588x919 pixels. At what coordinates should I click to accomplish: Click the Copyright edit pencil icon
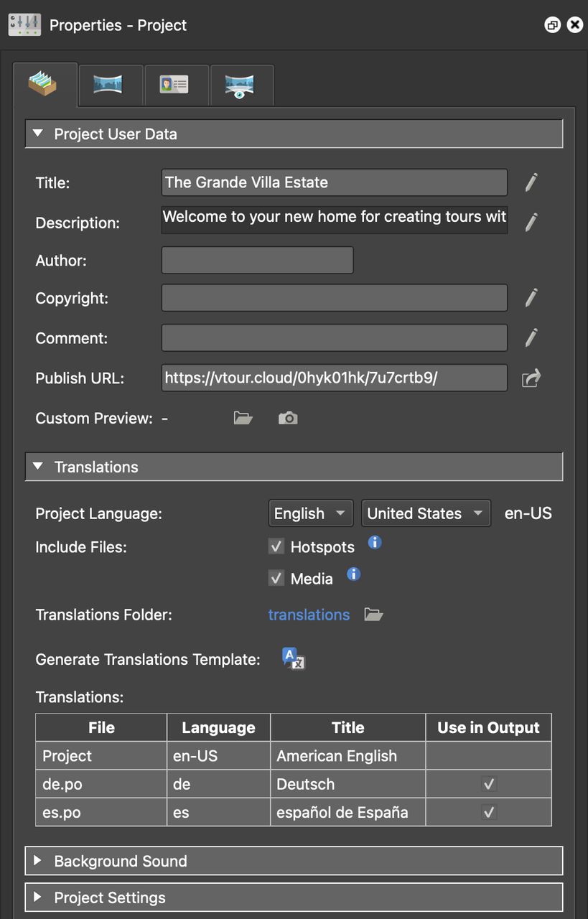pyautogui.click(x=531, y=297)
